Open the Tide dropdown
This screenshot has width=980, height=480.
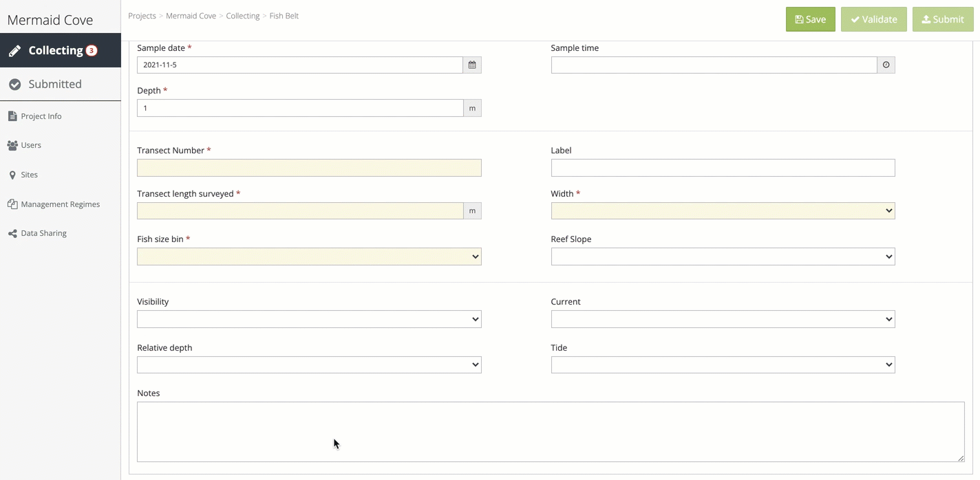[723, 364]
